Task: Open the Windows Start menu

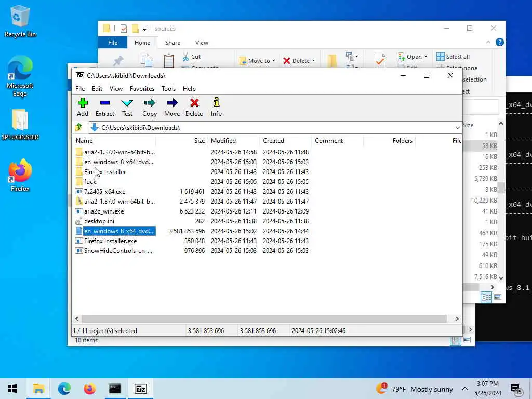Action: coord(12,389)
